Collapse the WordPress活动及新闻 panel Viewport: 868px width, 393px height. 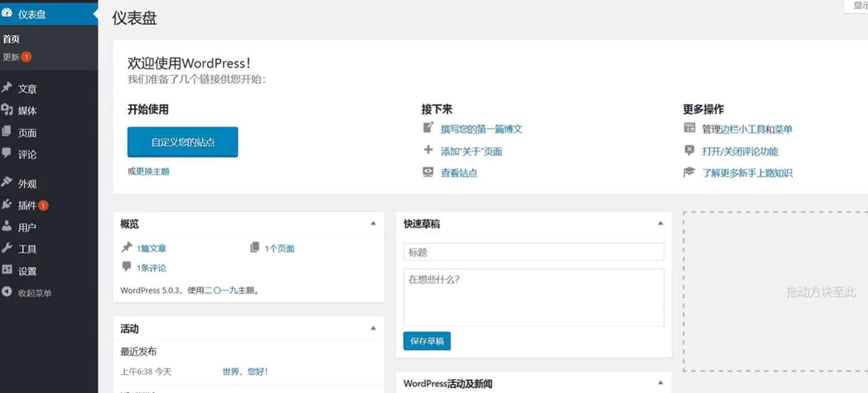click(x=660, y=383)
